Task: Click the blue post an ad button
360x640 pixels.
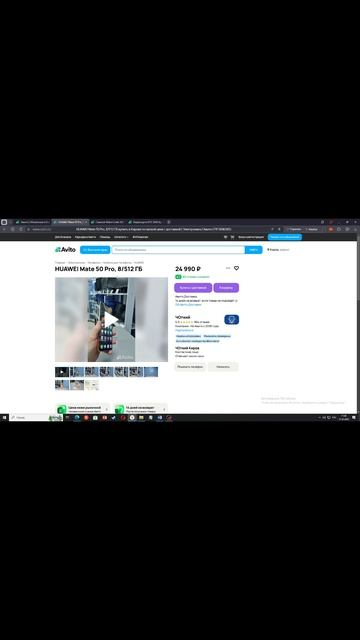Action: (284, 237)
